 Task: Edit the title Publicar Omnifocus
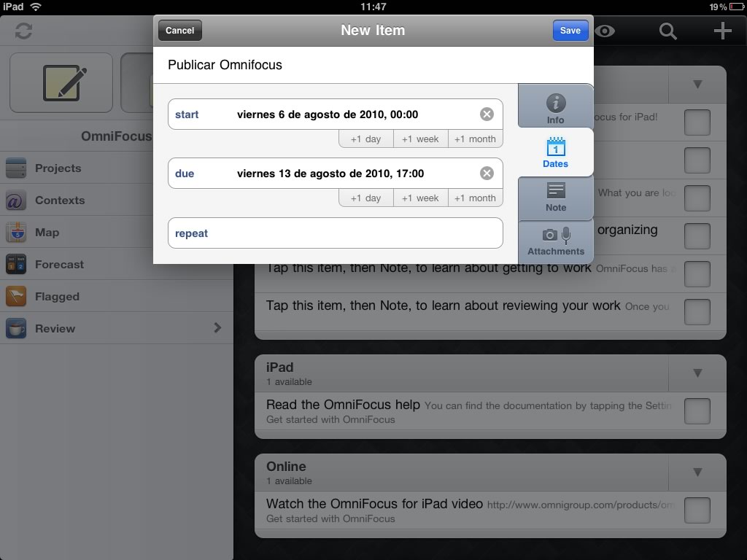pyautogui.click(x=225, y=65)
